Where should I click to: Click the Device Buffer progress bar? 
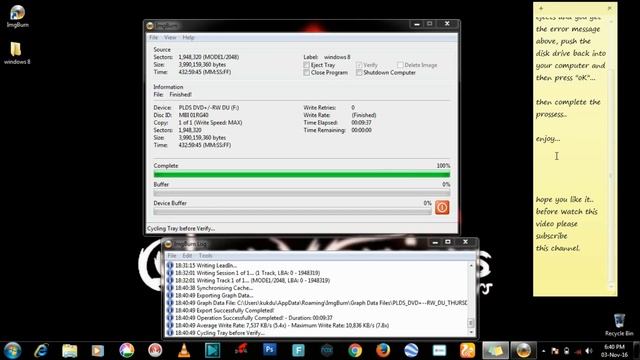coord(292,211)
